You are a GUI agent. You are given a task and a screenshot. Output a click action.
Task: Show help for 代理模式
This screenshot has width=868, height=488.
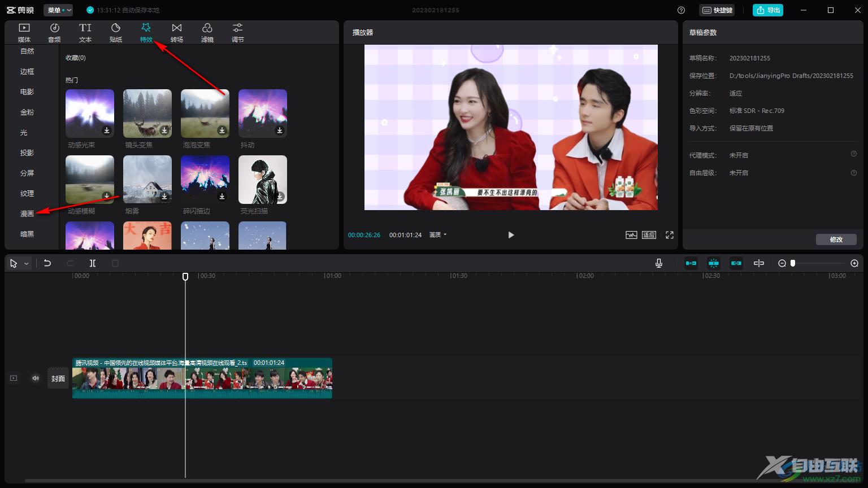click(x=854, y=154)
